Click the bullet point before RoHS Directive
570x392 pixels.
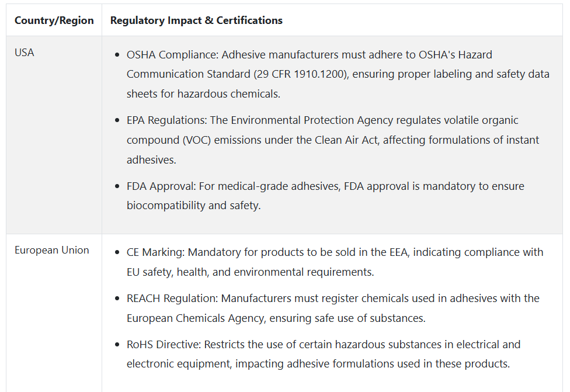click(117, 344)
